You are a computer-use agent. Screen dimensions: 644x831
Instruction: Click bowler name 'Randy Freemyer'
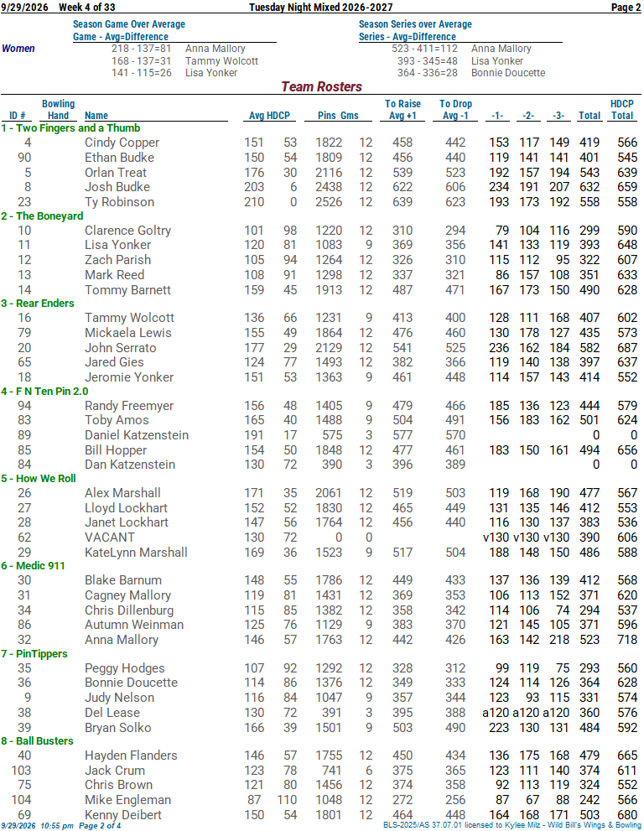pyautogui.click(x=129, y=406)
